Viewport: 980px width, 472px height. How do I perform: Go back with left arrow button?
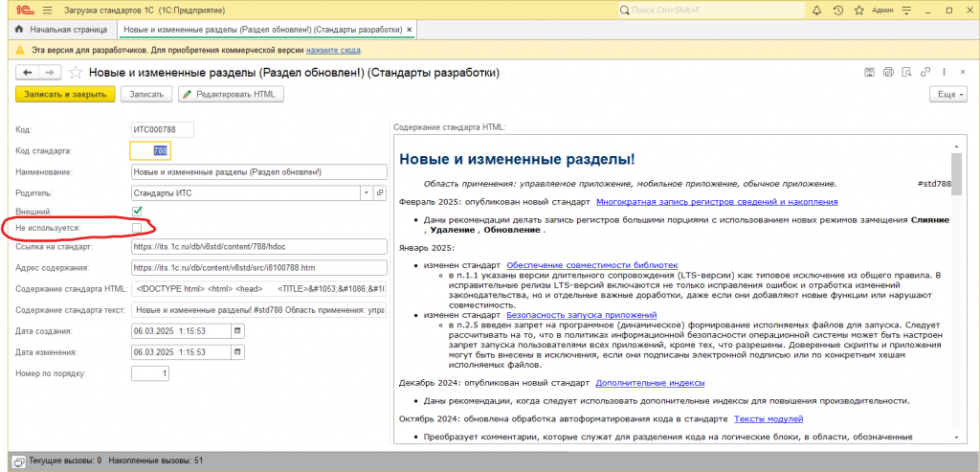tap(27, 73)
